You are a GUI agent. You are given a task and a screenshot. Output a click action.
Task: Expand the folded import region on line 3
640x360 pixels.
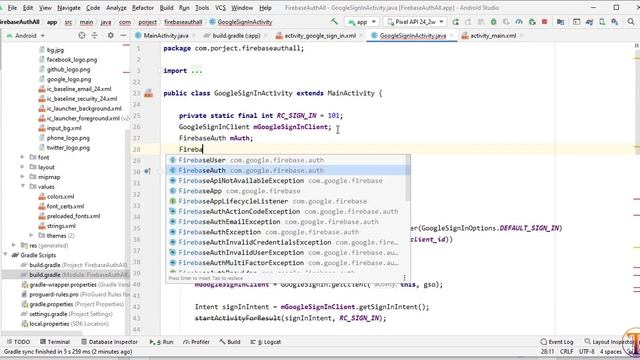point(196,71)
